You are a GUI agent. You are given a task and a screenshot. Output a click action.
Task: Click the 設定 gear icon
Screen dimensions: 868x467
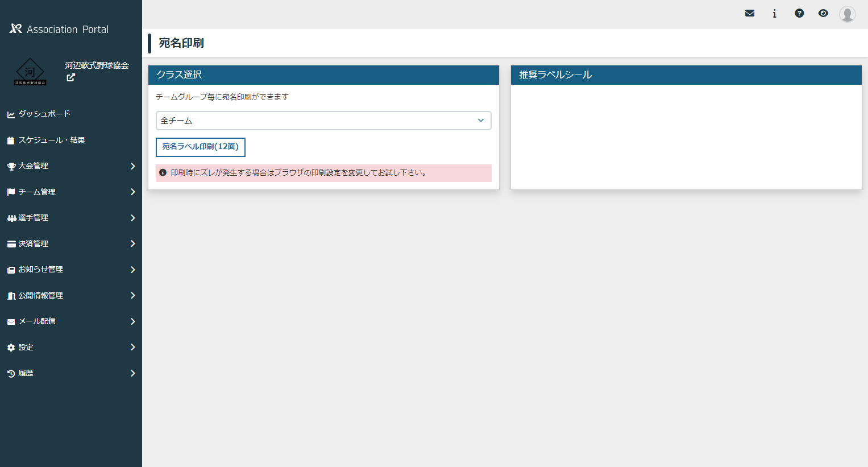click(x=11, y=348)
